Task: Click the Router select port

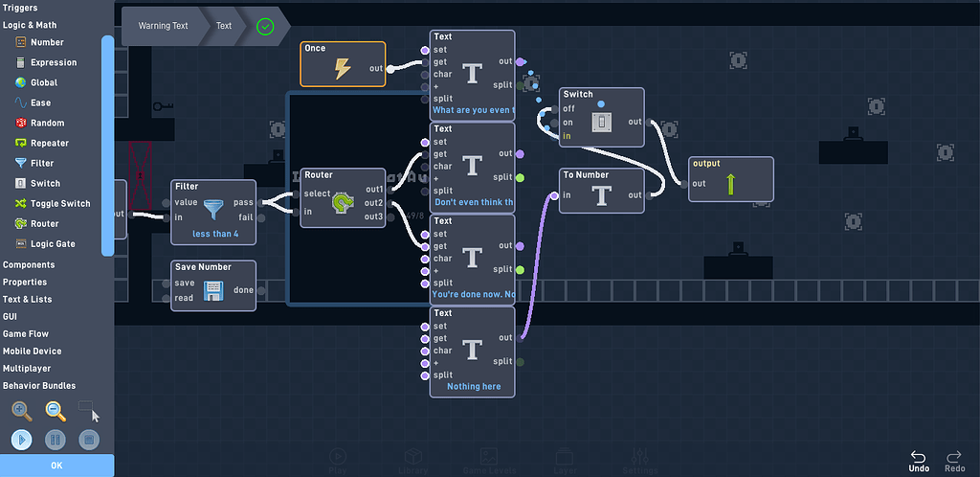Action: 296,194
